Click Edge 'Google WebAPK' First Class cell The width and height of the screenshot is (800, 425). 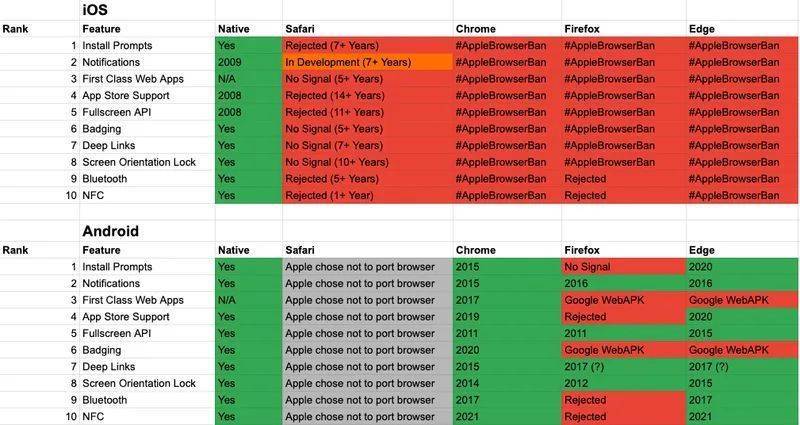743,300
